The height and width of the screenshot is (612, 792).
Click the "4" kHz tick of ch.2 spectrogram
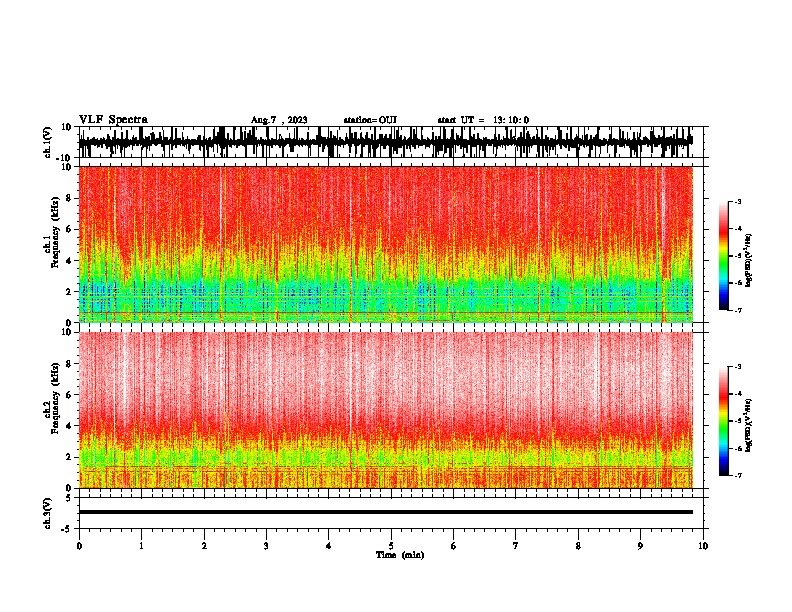click(69, 426)
